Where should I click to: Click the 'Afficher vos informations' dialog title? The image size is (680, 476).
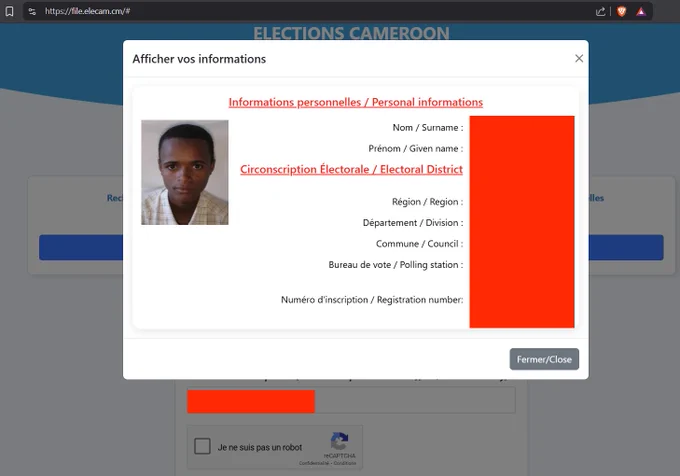199,59
